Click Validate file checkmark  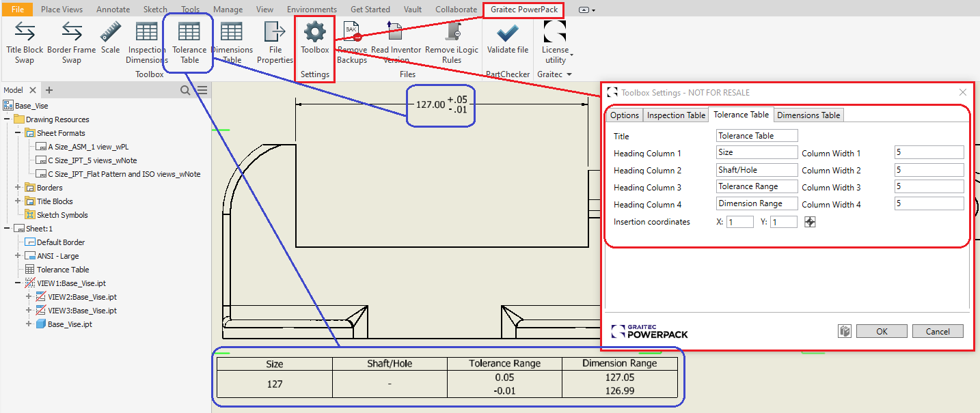507,38
